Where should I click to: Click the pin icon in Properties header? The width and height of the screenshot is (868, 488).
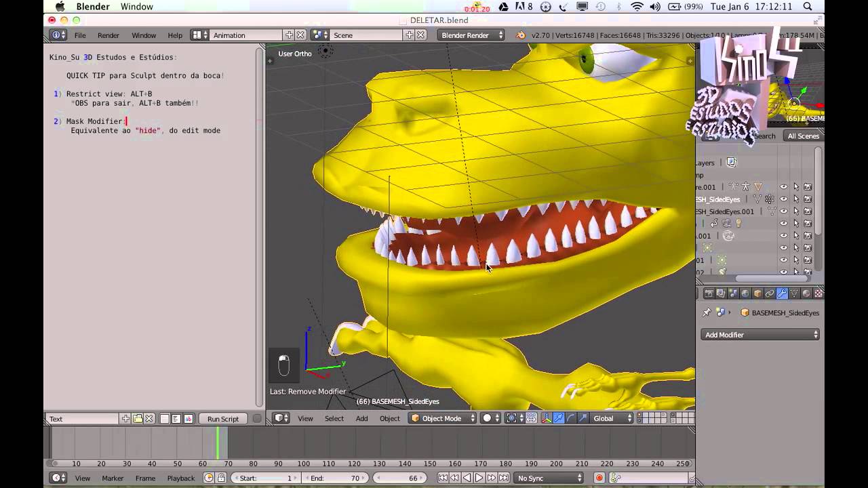tap(707, 312)
